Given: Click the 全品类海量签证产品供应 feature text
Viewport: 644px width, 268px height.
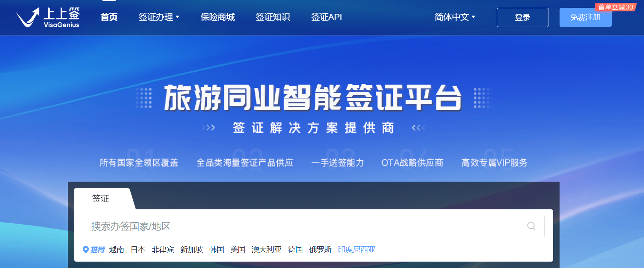Looking at the screenshot, I should tap(245, 163).
